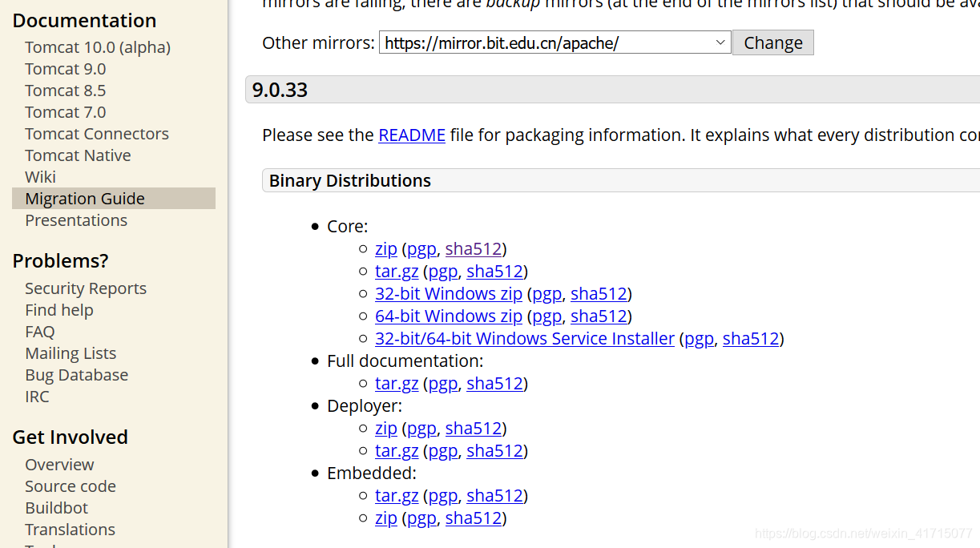Open sha512 link for Core tar.gz
Screen dimensions: 980x548
click(495, 272)
